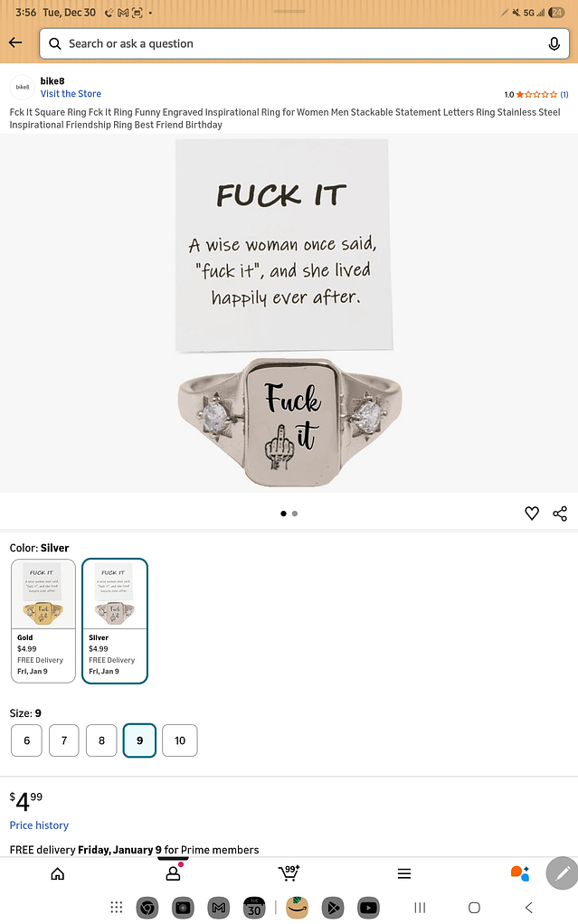Open YouTube from the taskbar
Image resolution: width=578 pixels, height=924 pixels.
[369, 908]
